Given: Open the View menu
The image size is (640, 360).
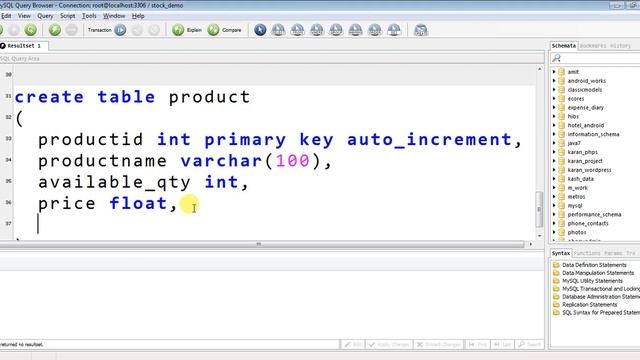Looking at the screenshot, I should [x=24, y=16].
